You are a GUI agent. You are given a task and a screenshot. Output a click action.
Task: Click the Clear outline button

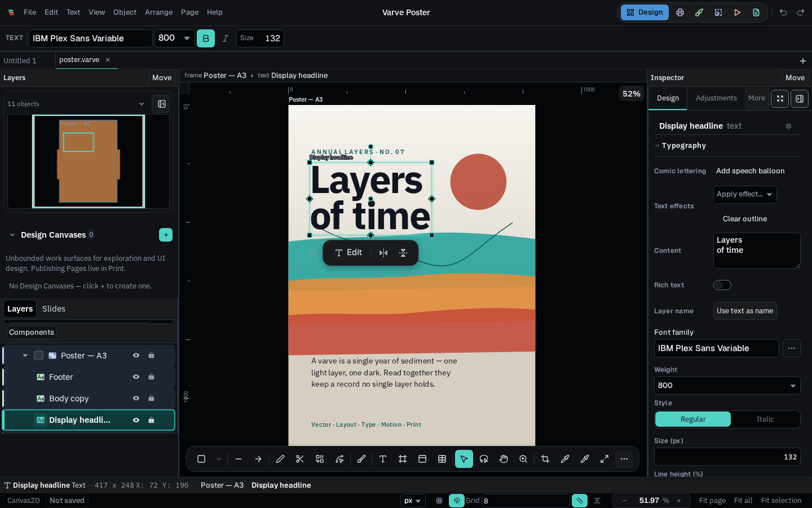pos(745,219)
